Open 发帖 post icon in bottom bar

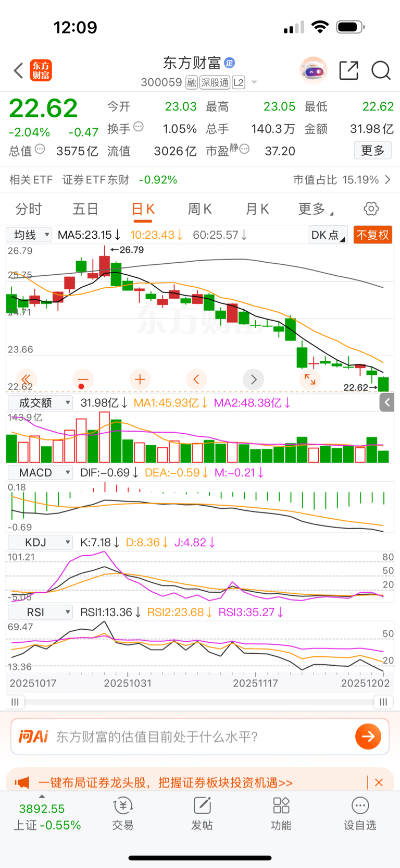pos(202,806)
